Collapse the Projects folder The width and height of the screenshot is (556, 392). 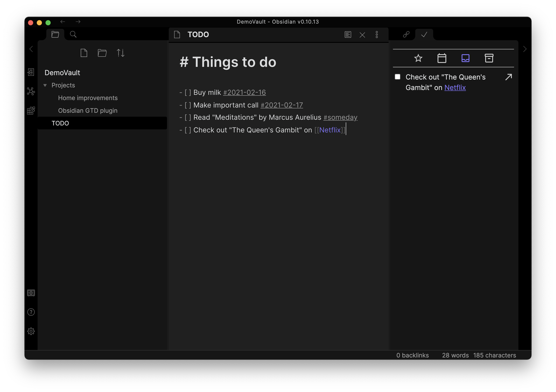pyautogui.click(x=45, y=85)
